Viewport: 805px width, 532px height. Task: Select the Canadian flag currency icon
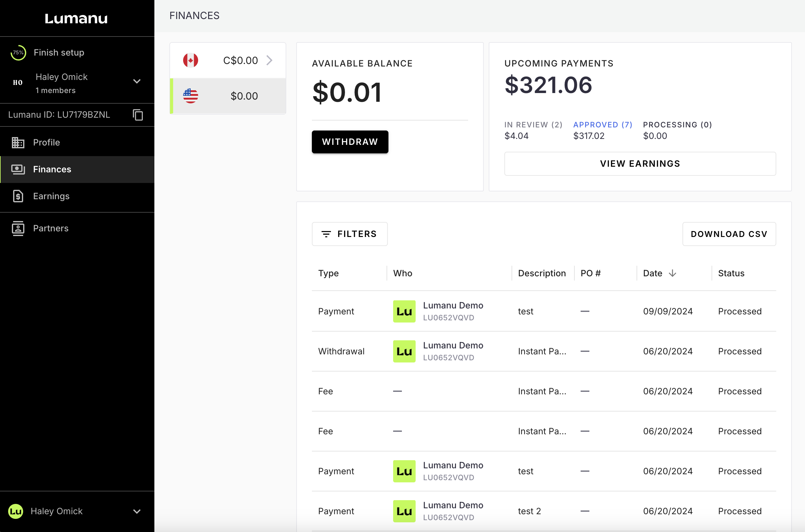(191, 60)
